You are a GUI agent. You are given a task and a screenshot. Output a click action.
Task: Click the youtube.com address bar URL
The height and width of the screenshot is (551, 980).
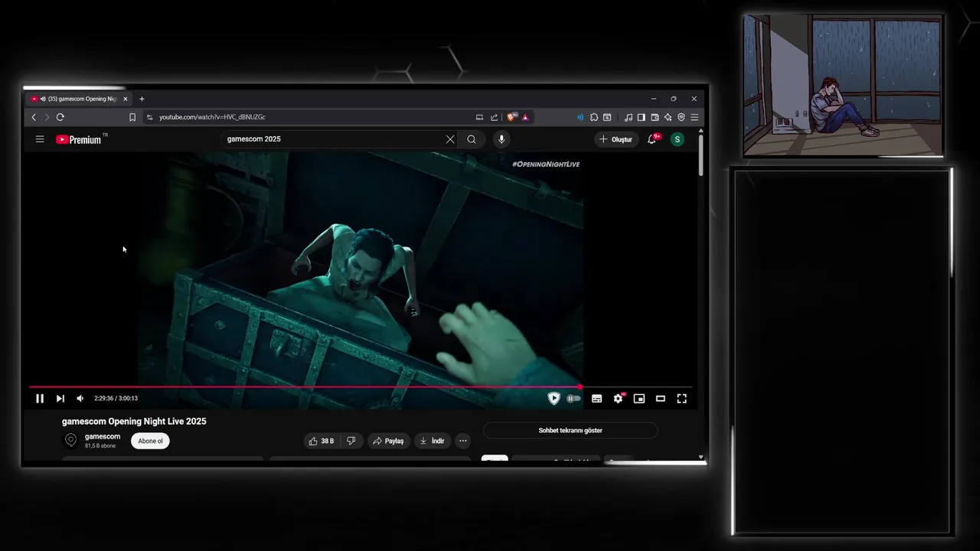212,117
